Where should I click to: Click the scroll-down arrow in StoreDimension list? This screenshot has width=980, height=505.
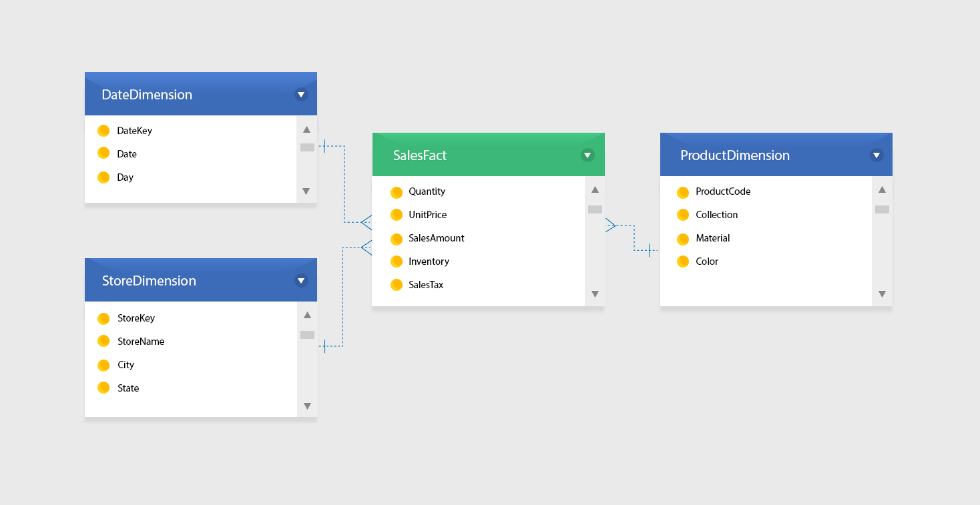[307, 405]
